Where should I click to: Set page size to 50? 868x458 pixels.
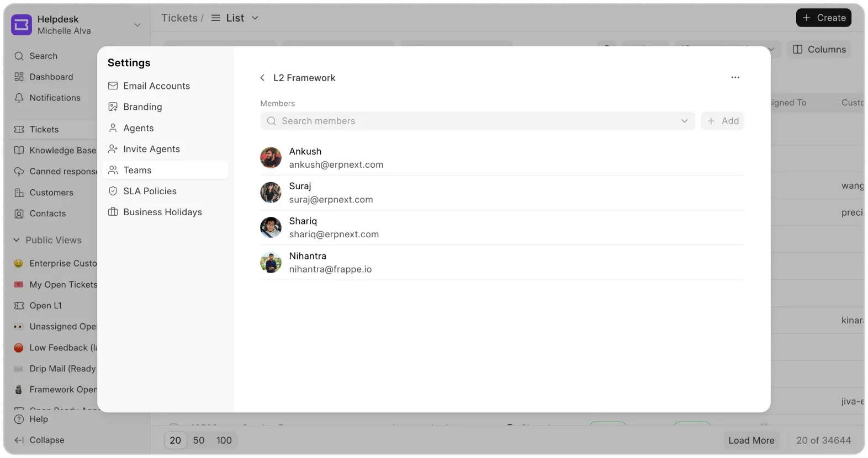point(199,440)
